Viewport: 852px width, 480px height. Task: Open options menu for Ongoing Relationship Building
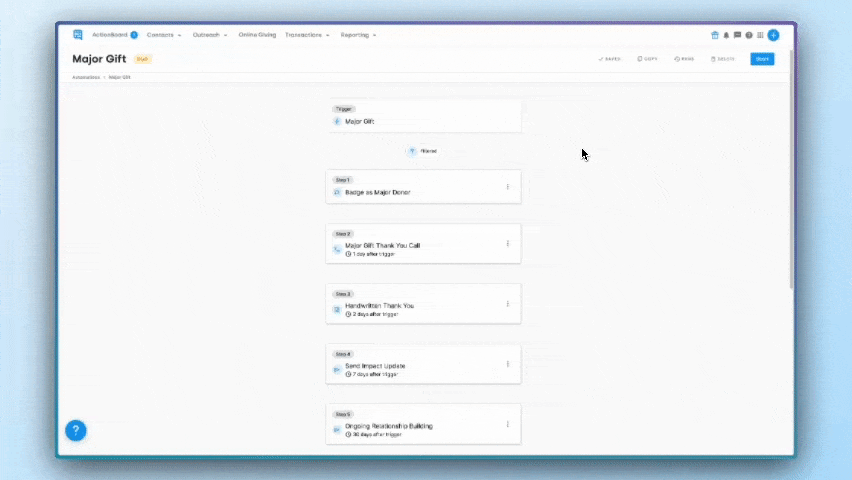tap(508, 424)
